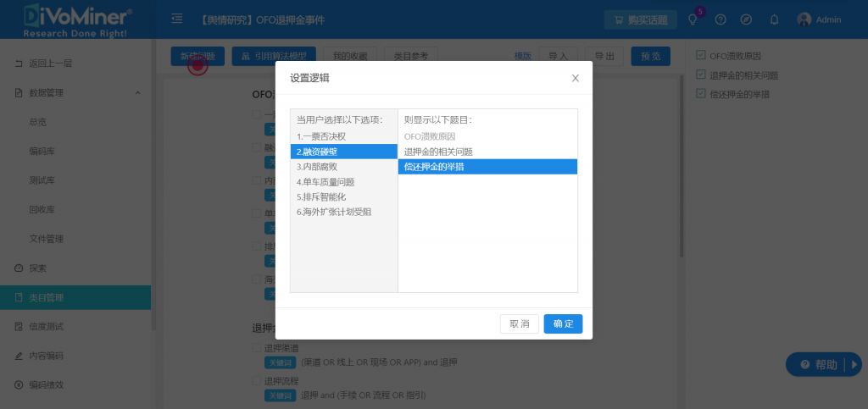This screenshot has width=868, height=409.
Task: Click the DiVoMiner logo
Action: pyautogui.click(x=77, y=19)
